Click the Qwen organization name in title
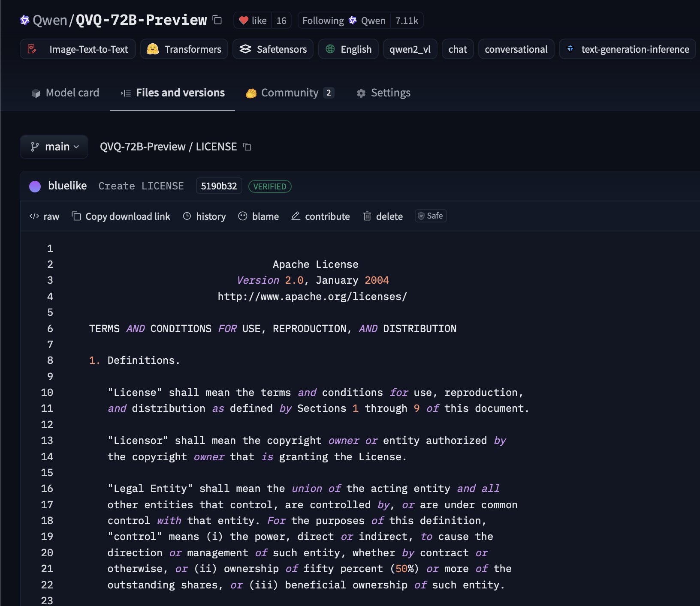700x606 pixels. [x=50, y=20]
